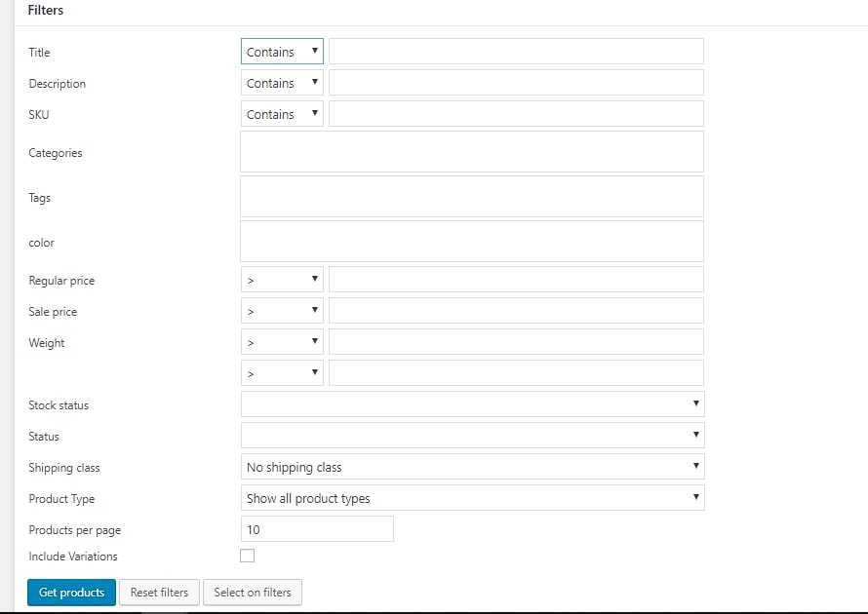Focus the Tags selection box

click(x=472, y=196)
